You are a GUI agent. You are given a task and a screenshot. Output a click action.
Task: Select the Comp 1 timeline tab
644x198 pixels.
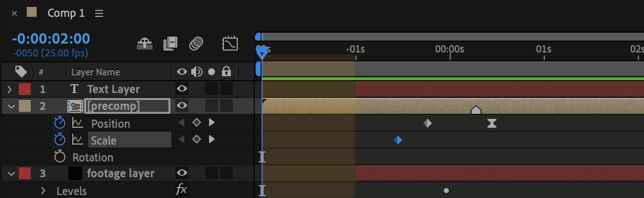coord(66,13)
